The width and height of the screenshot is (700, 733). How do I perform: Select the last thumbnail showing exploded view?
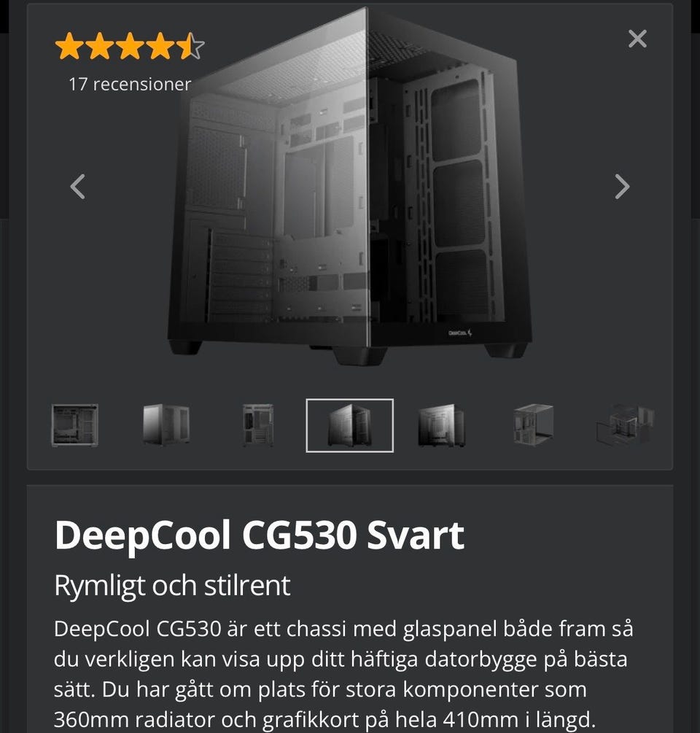click(x=625, y=425)
